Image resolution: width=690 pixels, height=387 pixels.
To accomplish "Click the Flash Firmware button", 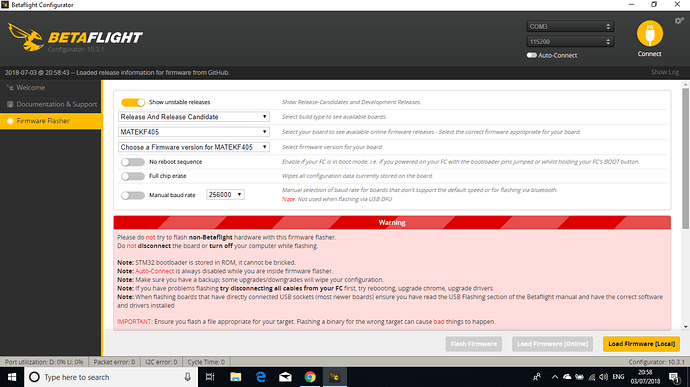I will (473, 344).
